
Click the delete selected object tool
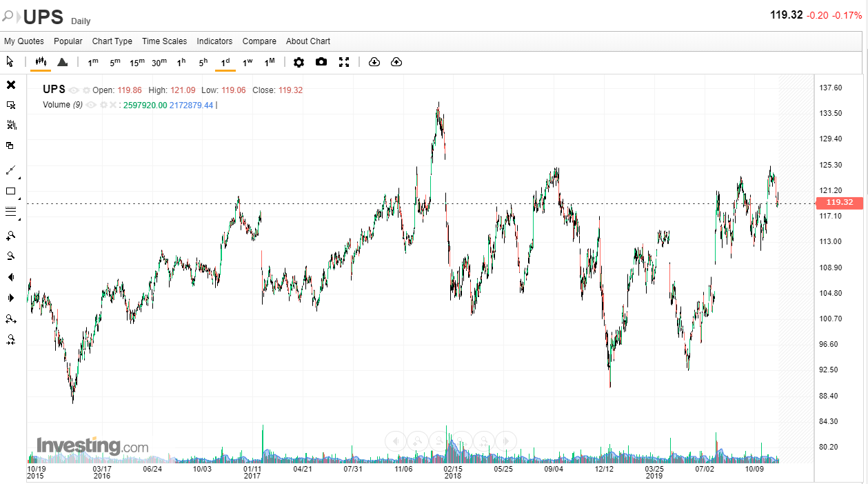click(11, 105)
